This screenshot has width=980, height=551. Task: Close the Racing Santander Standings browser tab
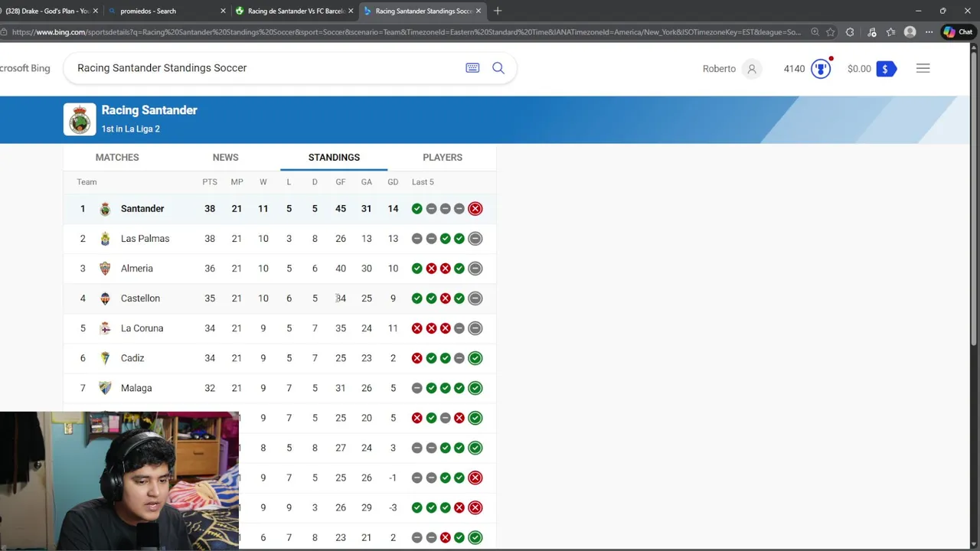(x=479, y=11)
